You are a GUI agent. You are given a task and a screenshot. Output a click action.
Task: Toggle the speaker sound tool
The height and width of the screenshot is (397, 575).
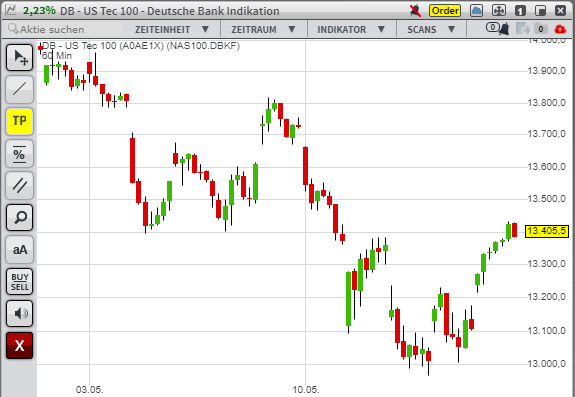click(x=19, y=313)
